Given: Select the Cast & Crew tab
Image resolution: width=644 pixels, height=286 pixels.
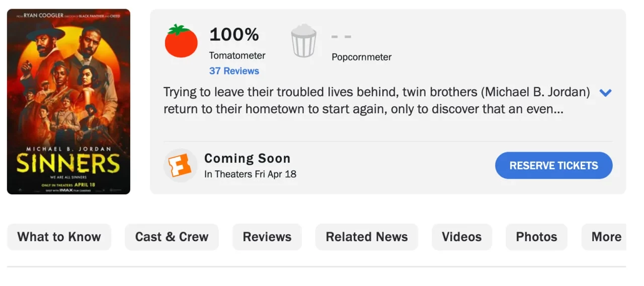Looking at the screenshot, I should click(x=172, y=237).
